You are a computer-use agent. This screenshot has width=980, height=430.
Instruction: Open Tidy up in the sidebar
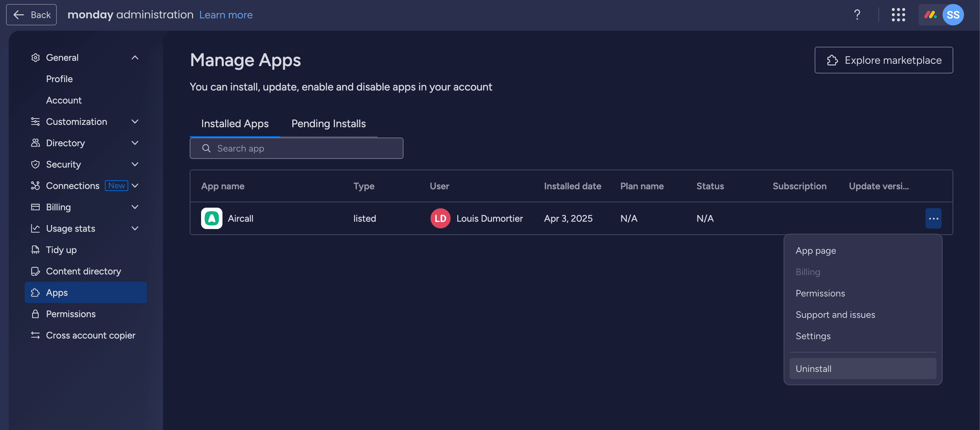click(x=61, y=250)
